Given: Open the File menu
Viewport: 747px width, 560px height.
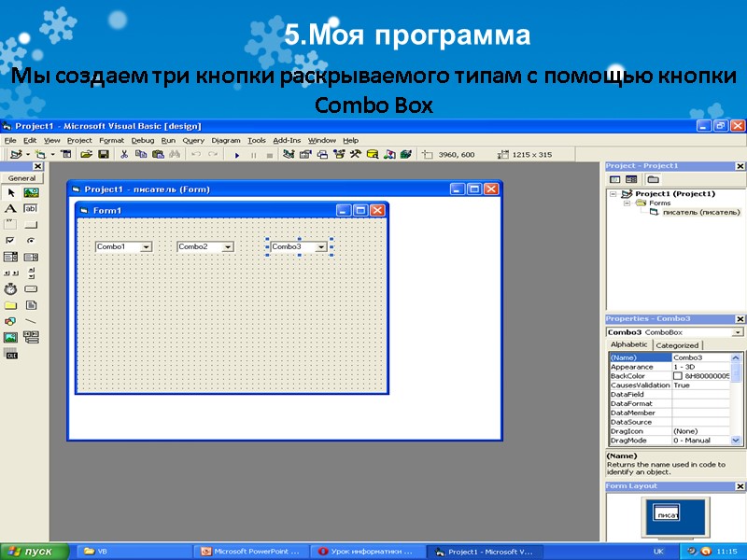Looking at the screenshot, I should pyautogui.click(x=10, y=141).
